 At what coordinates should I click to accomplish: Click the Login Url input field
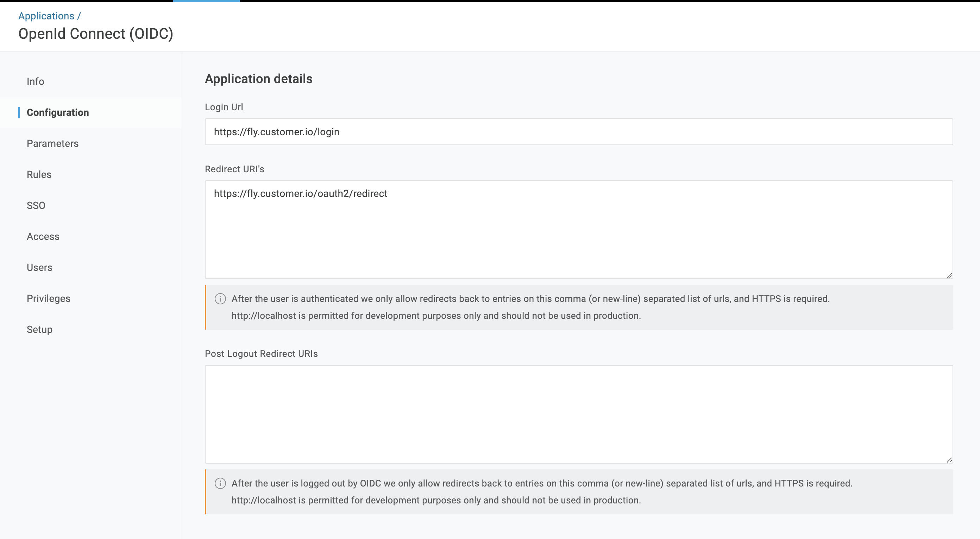pos(579,131)
